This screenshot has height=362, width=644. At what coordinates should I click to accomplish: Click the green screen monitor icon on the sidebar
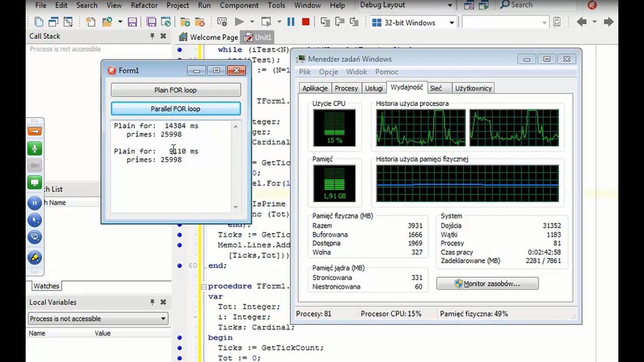(35, 183)
